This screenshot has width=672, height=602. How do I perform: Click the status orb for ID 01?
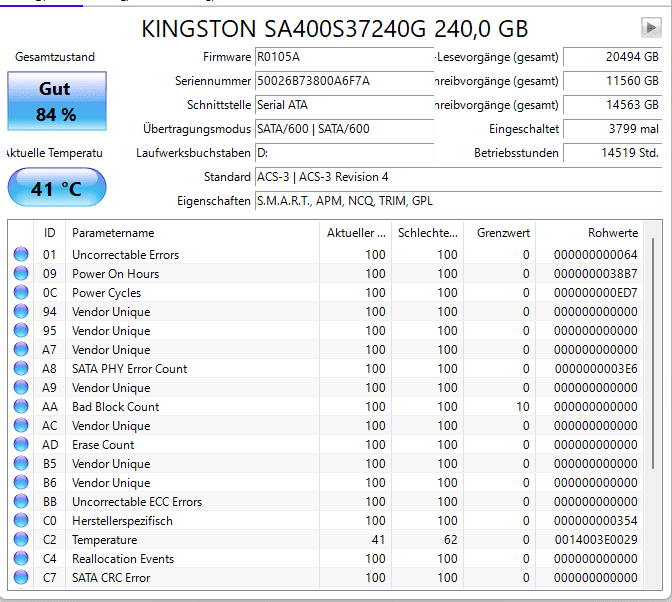(x=21, y=255)
